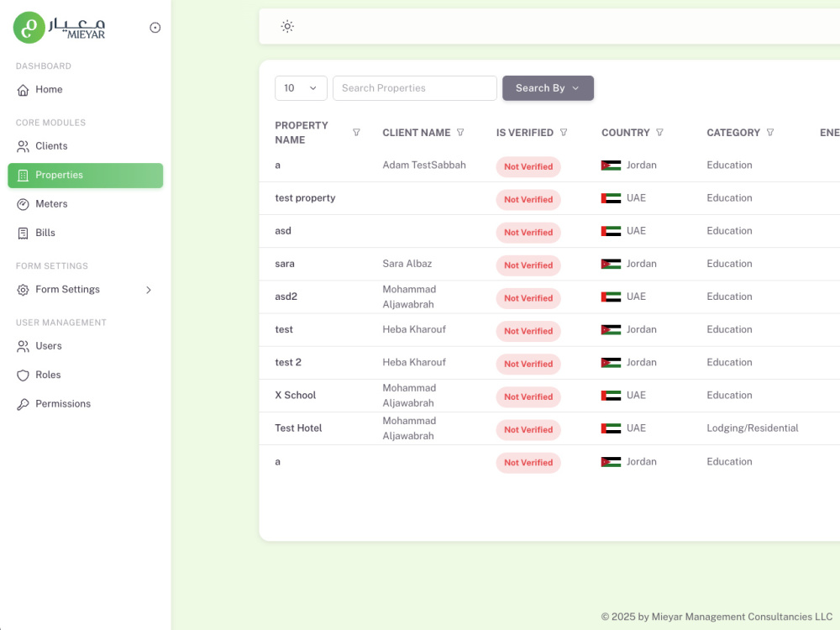The width and height of the screenshot is (840, 630).
Task: Filter by Country funnel icon
Action: [x=659, y=133]
